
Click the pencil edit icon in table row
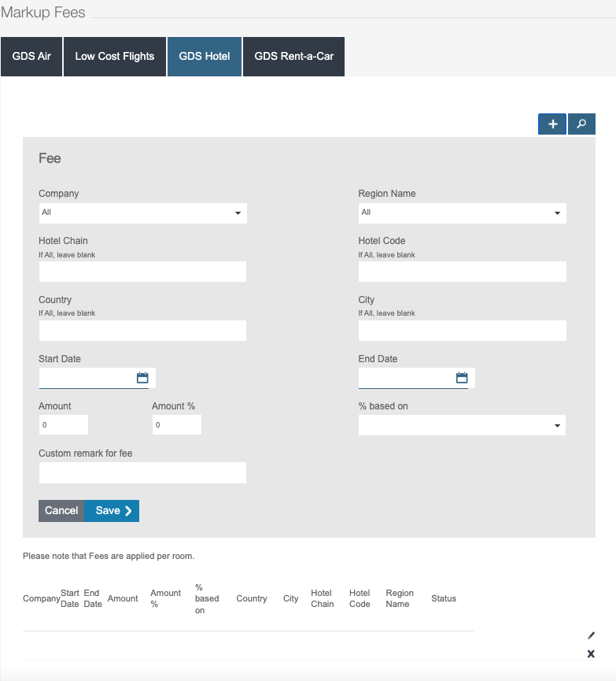(x=591, y=635)
